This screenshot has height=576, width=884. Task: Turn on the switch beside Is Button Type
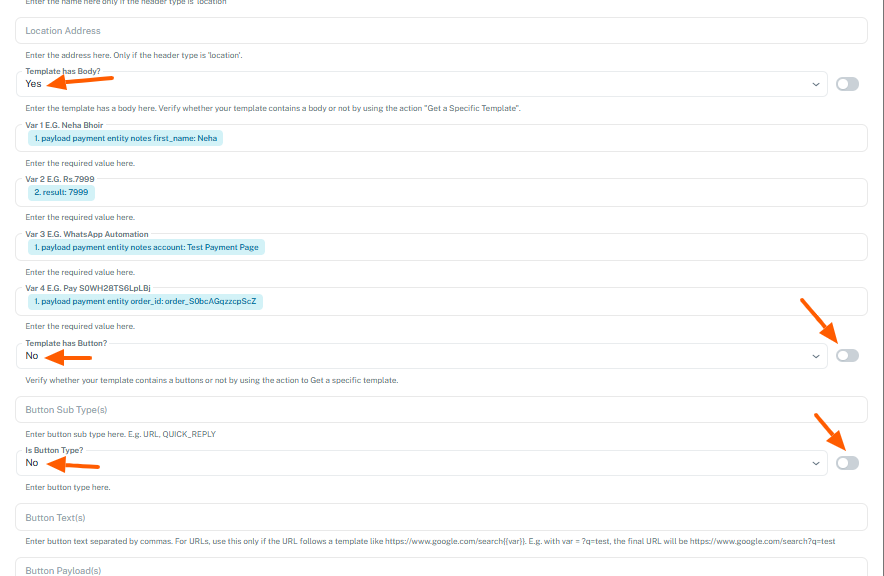point(847,462)
